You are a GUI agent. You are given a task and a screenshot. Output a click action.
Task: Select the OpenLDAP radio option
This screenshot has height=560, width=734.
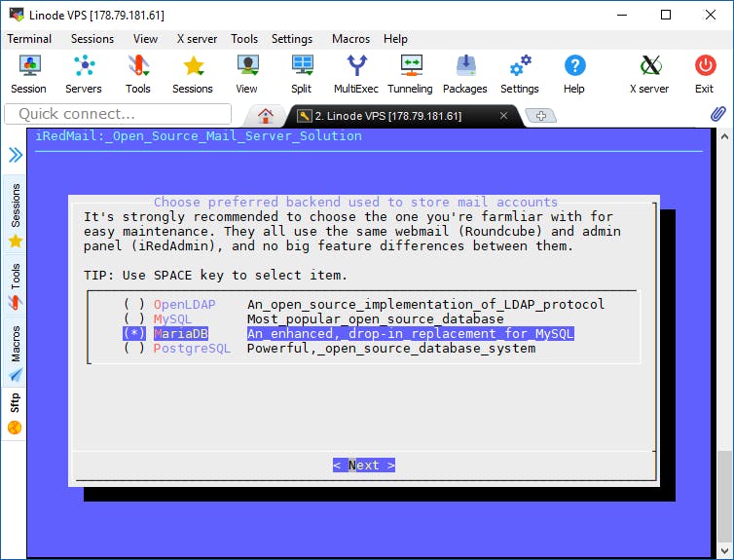(134, 304)
